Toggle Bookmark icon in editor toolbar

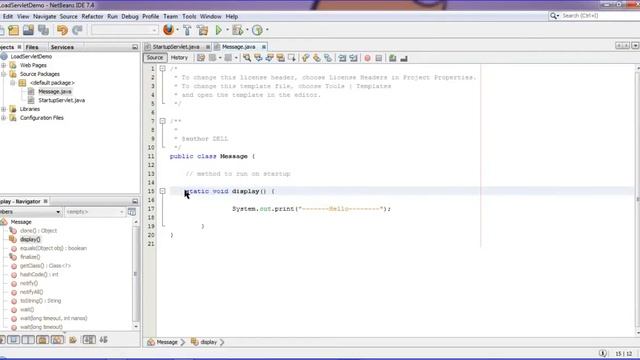(x=328, y=58)
